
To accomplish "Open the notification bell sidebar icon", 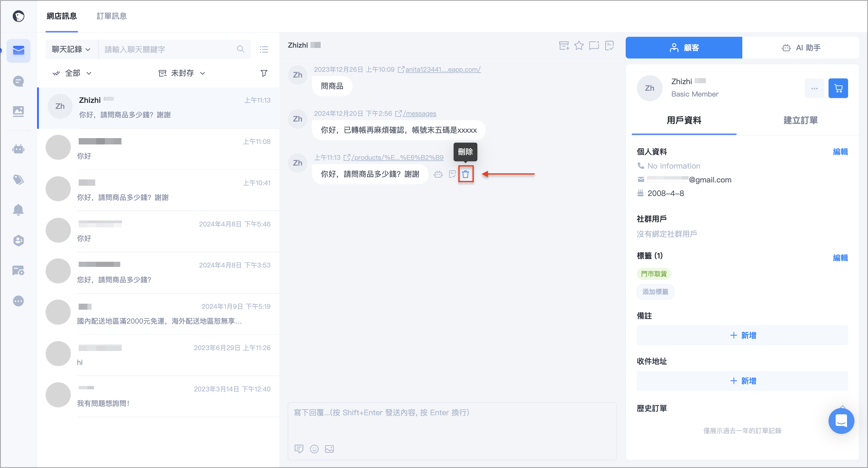I will click(18, 210).
